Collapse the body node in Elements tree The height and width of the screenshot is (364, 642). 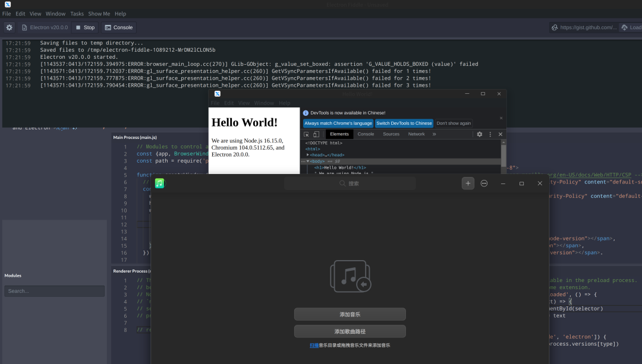[308, 161]
